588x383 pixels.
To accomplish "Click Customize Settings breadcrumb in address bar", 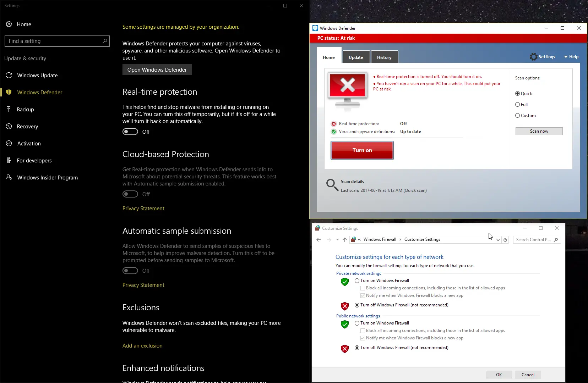I will 422,239.
